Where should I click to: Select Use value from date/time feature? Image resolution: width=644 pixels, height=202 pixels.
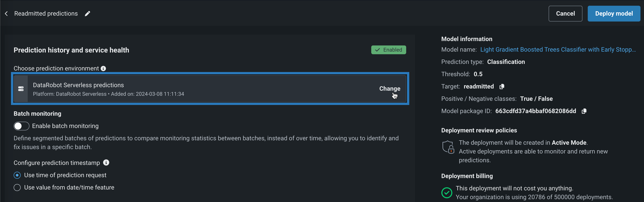[17, 188]
